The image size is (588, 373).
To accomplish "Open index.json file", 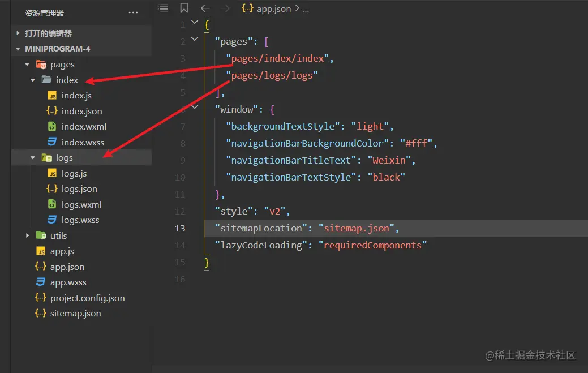I will [x=81, y=112].
